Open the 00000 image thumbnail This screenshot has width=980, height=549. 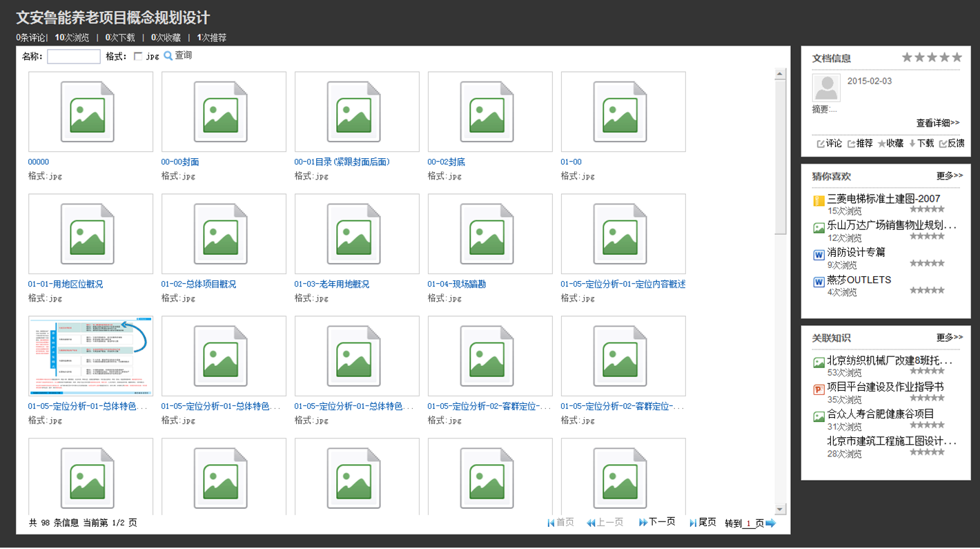tap(90, 112)
